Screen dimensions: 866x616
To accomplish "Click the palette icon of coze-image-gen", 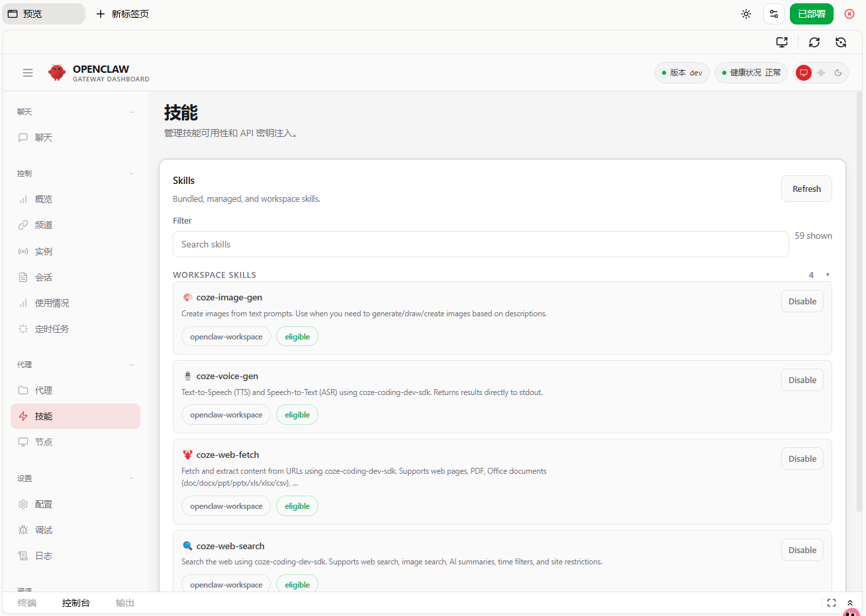I will (187, 298).
